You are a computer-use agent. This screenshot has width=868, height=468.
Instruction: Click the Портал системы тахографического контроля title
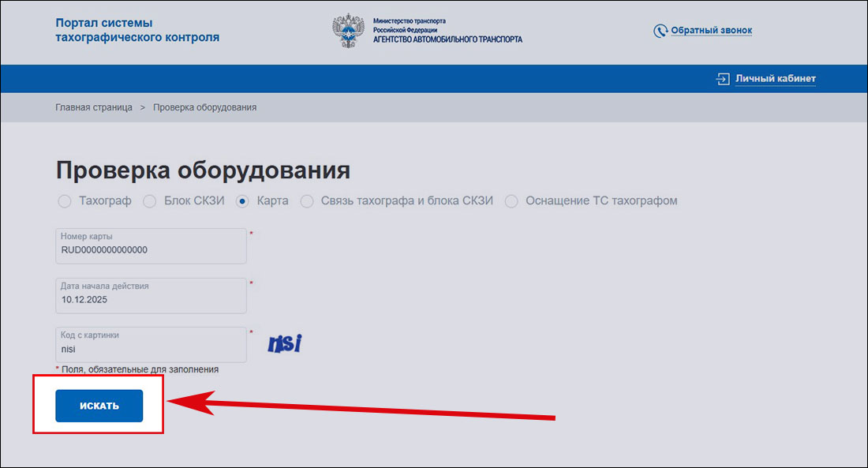pyautogui.click(x=137, y=30)
